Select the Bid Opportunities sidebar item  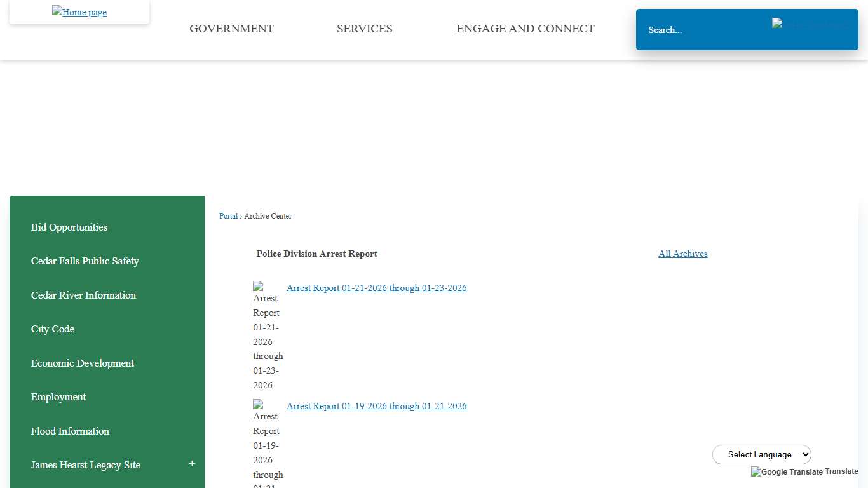pyautogui.click(x=69, y=227)
